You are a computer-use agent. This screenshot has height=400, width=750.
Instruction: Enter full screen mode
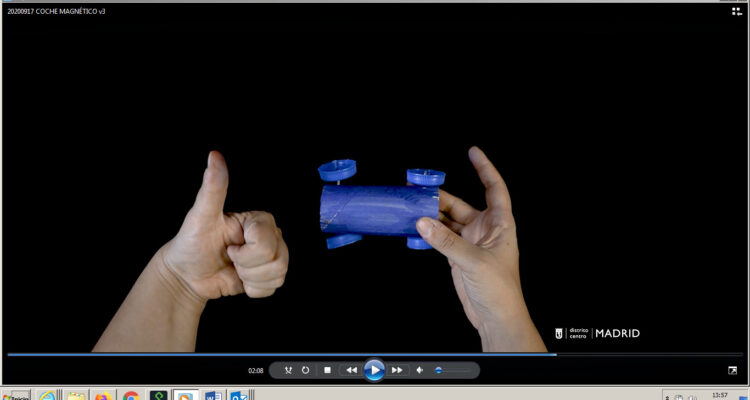[732, 370]
